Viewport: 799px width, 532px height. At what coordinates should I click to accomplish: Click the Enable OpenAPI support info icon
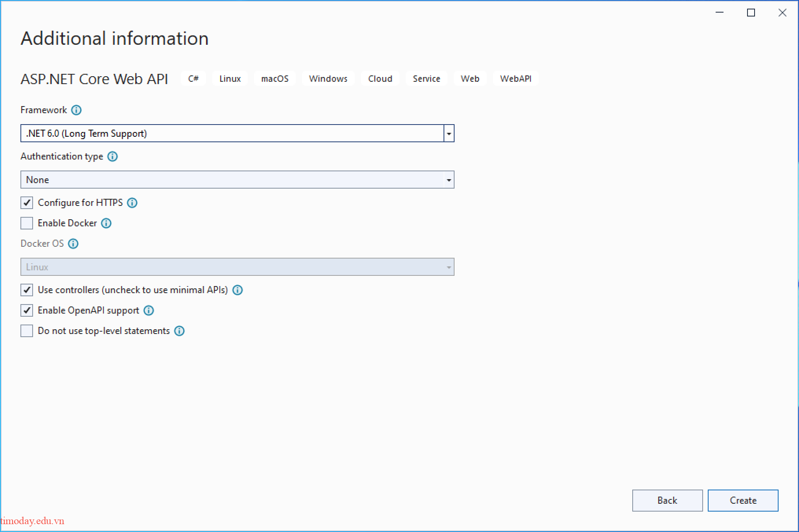[x=149, y=310]
